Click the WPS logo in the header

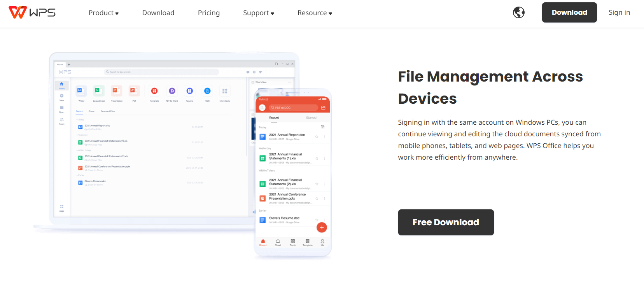click(32, 12)
